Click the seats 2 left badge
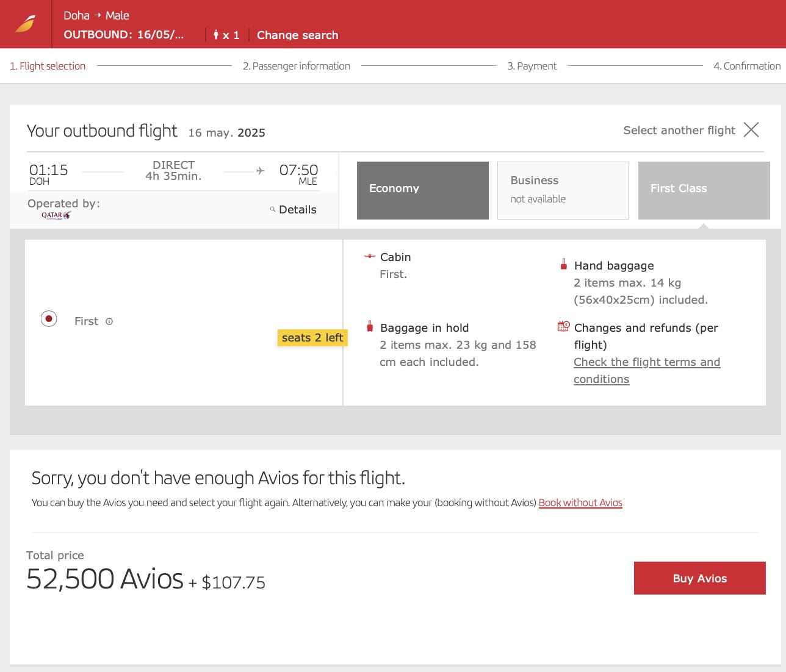The image size is (786, 672). click(x=312, y=338)
